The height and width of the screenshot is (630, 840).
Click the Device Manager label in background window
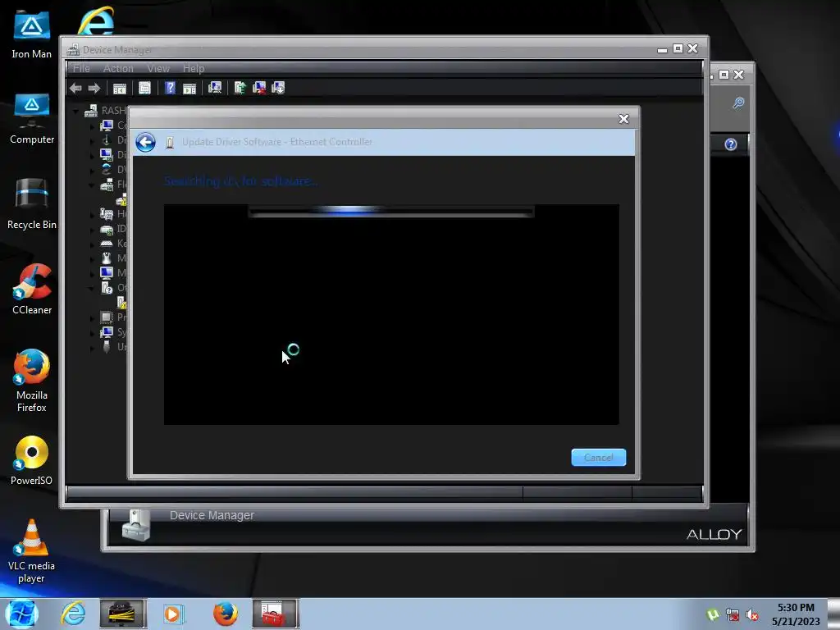coord(212,515)
